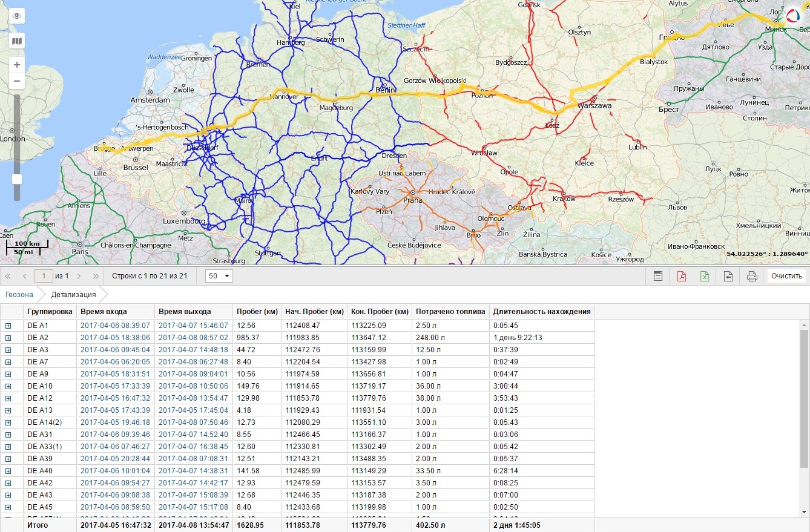Go to the last page of results
Screen dimensions: 810x532
(96, 277)
